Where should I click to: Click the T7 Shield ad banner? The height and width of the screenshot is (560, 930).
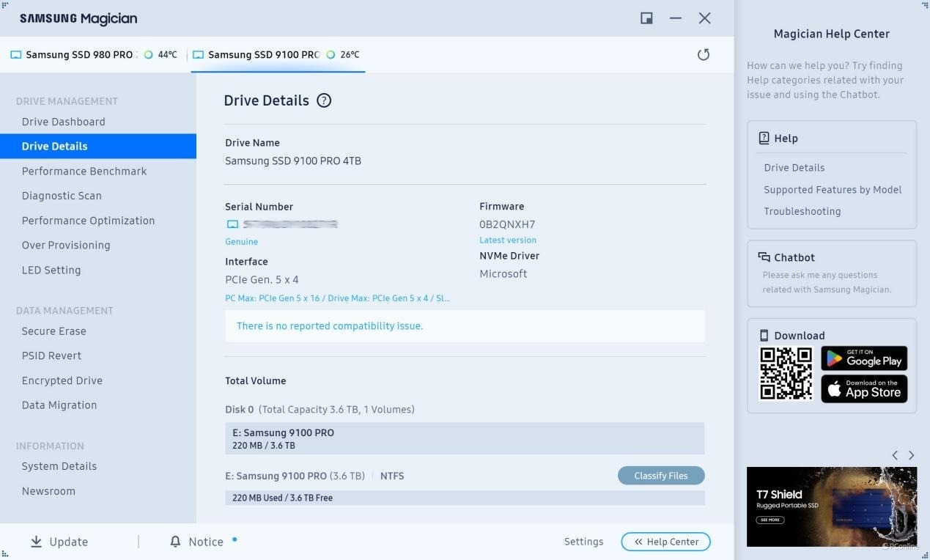point(831,506)
